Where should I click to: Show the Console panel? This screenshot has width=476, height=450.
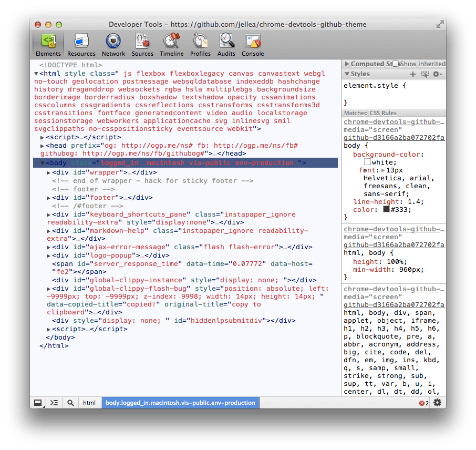(x=253, y=45)
